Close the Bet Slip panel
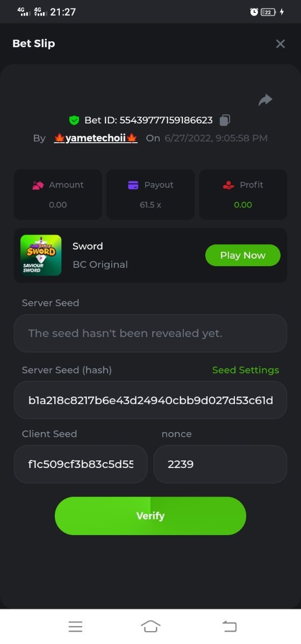This screenshot has height=644, width=301. (x=280, y=44)
